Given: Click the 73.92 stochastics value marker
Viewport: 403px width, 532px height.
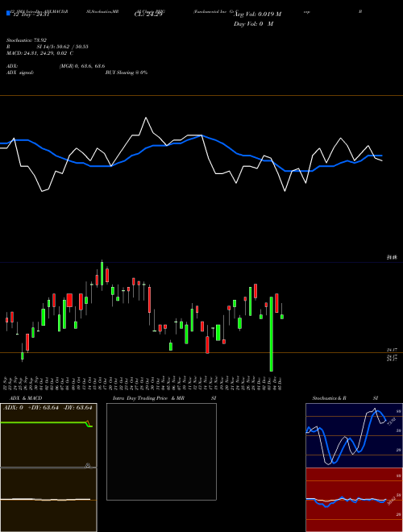Looking at the screenshot, I should pyautogui.click(x=390, y=422).
